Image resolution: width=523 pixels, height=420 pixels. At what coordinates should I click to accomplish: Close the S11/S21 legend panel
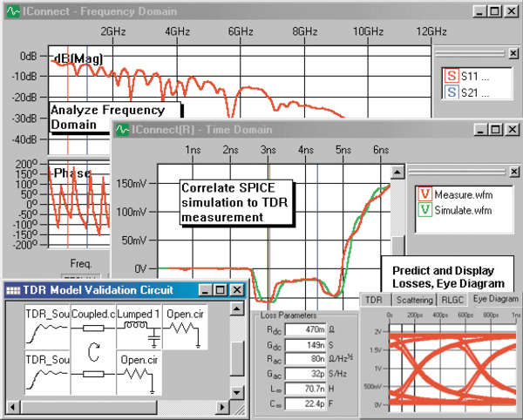513,53
